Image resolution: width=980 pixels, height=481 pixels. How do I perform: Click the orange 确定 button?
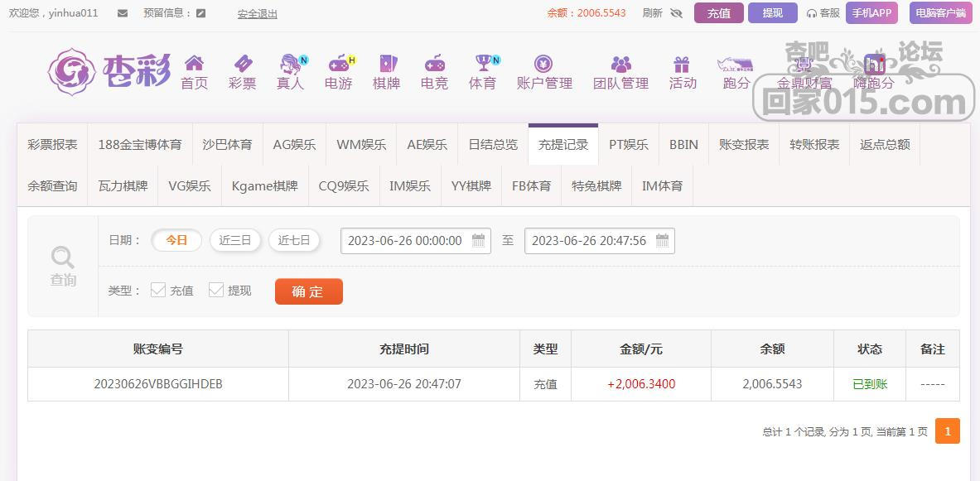[x=309, y=291]
